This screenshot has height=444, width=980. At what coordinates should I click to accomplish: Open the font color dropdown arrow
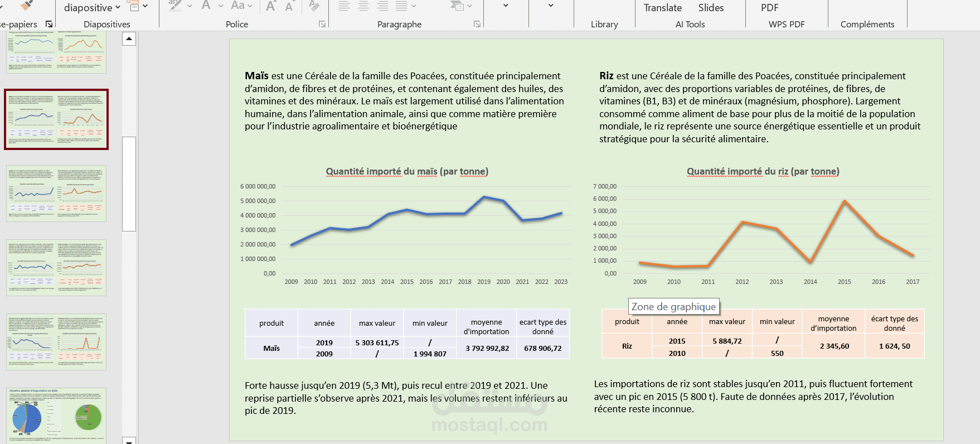pos(221,6)
